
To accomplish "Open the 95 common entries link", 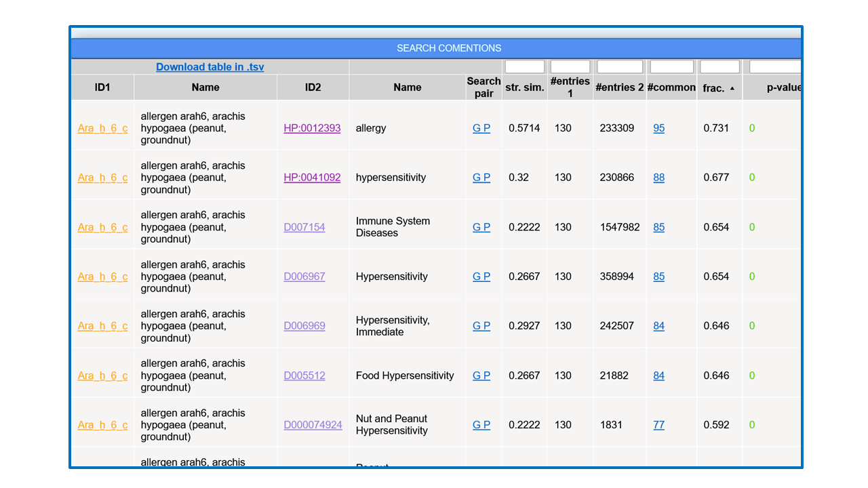I will click(x=658, y=128).
